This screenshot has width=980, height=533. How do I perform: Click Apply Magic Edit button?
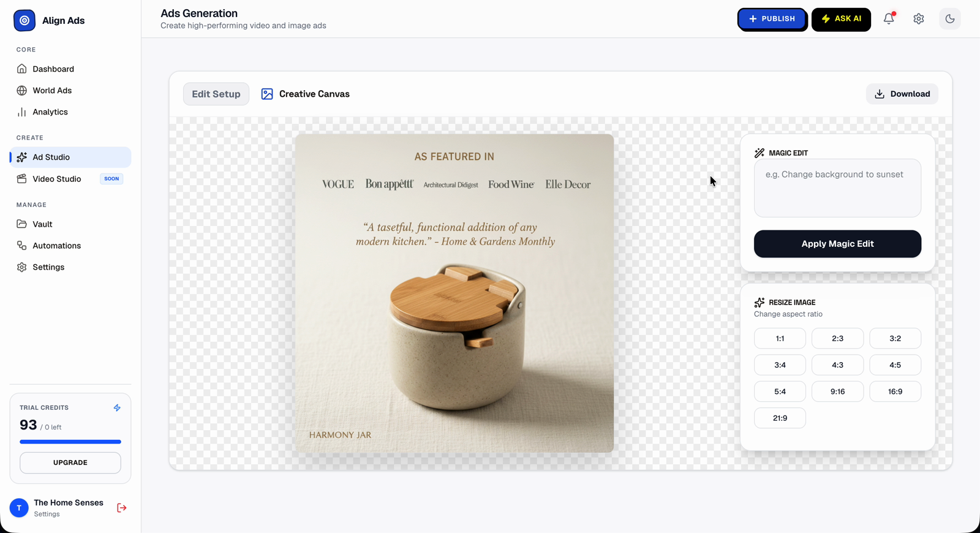837,244
